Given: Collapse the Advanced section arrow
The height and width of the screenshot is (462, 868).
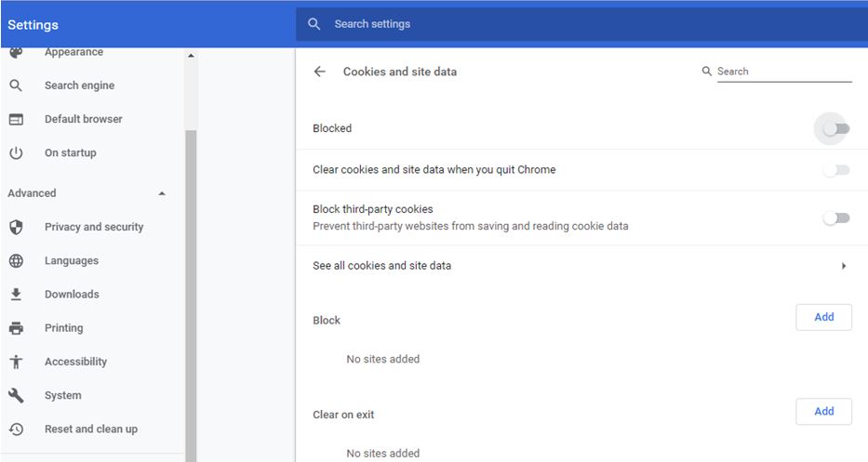Looking at the screenshot, I should (162, 193).
